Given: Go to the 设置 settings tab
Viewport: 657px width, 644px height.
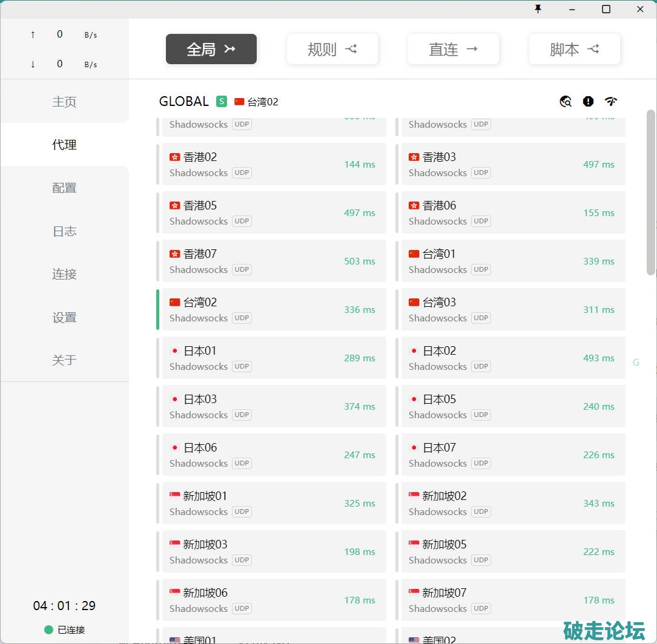Looking at the screenshot, I should tap(64, 317).
